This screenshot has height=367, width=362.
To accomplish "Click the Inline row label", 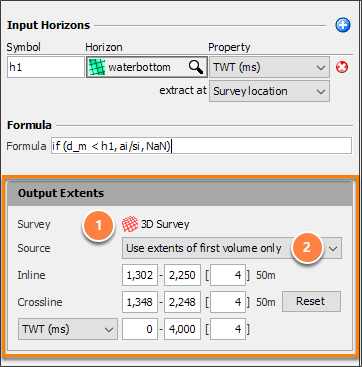I will pyautogui.click(x=31, y=275).
